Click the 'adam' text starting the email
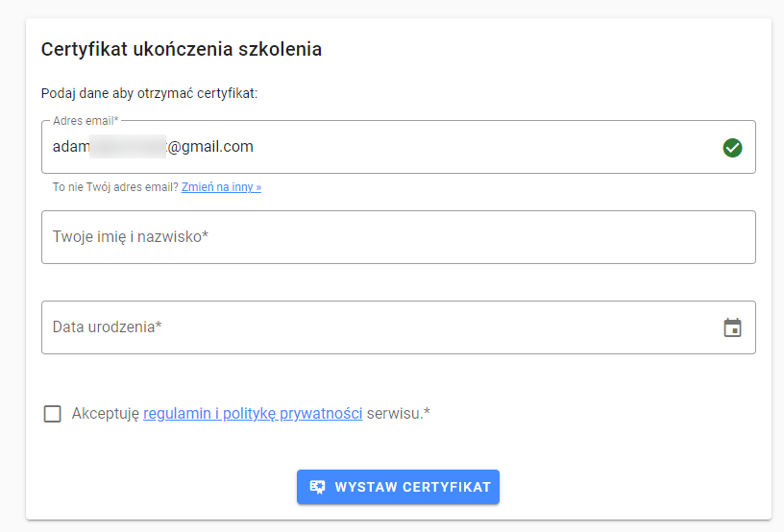 point(71,147)
